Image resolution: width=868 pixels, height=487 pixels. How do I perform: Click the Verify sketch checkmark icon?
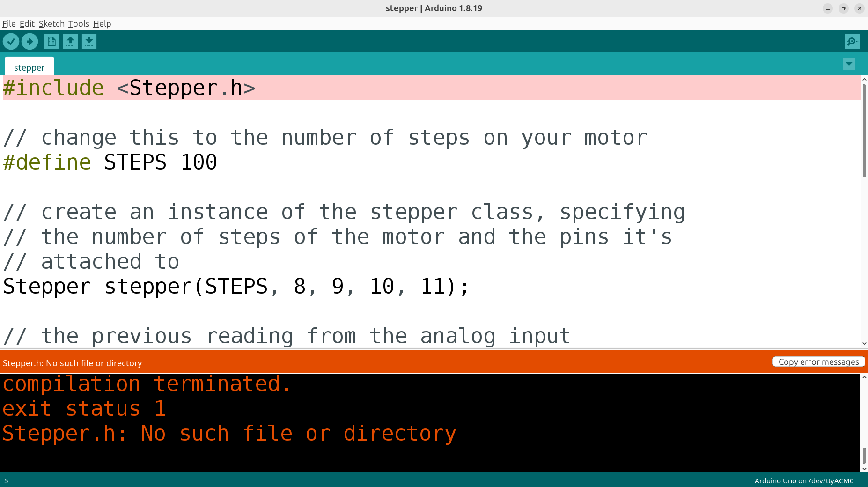[11, 42]
